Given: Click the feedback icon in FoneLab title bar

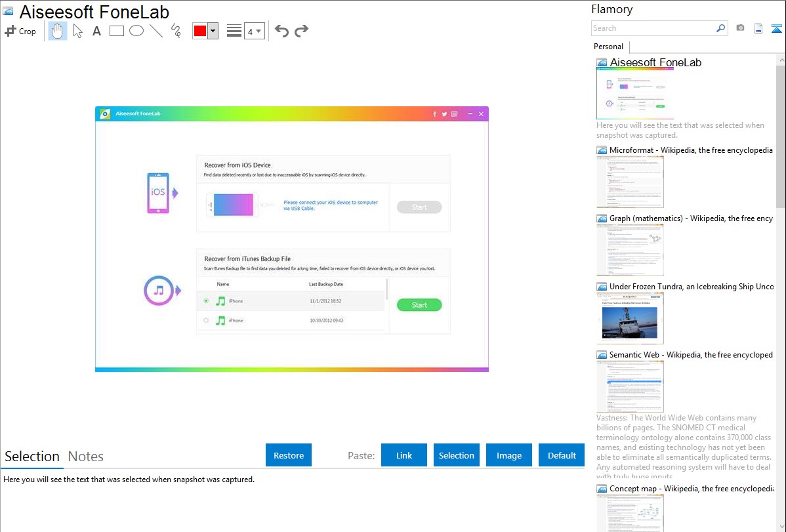Looking at the screenshot, I should pos(454,114).
